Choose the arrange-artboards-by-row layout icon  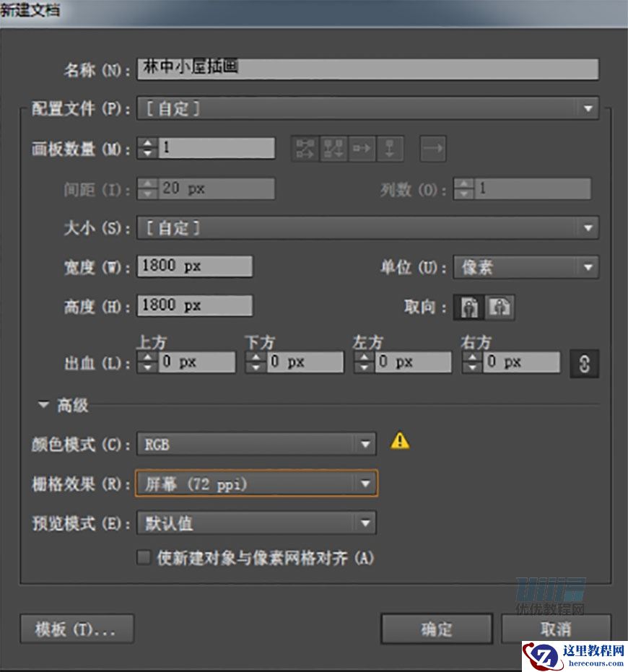[x=361, y=149]
